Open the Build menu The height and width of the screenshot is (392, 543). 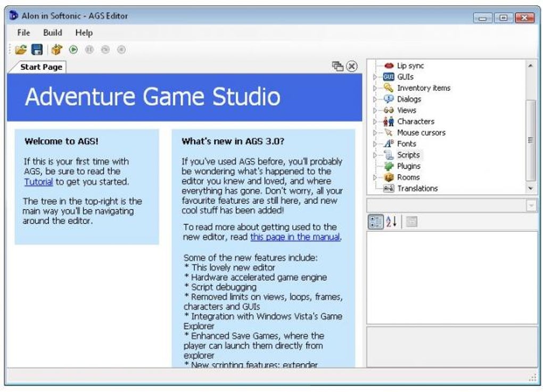tap(53, 32)
